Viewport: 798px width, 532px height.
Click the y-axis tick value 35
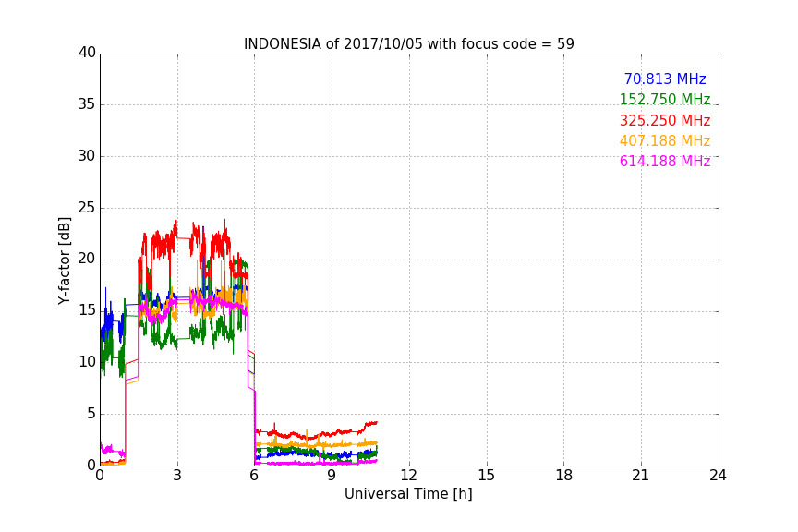point(87,104)
